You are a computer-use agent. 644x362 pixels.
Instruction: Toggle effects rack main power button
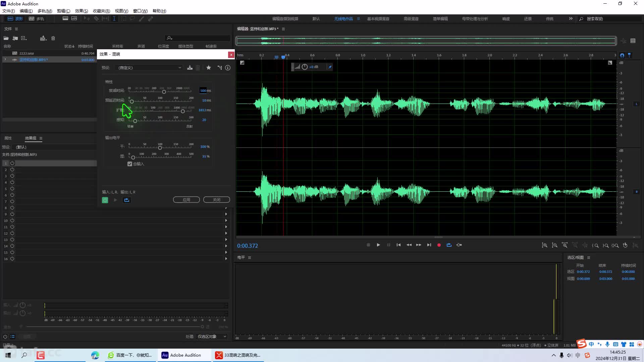tap(5, 337)
